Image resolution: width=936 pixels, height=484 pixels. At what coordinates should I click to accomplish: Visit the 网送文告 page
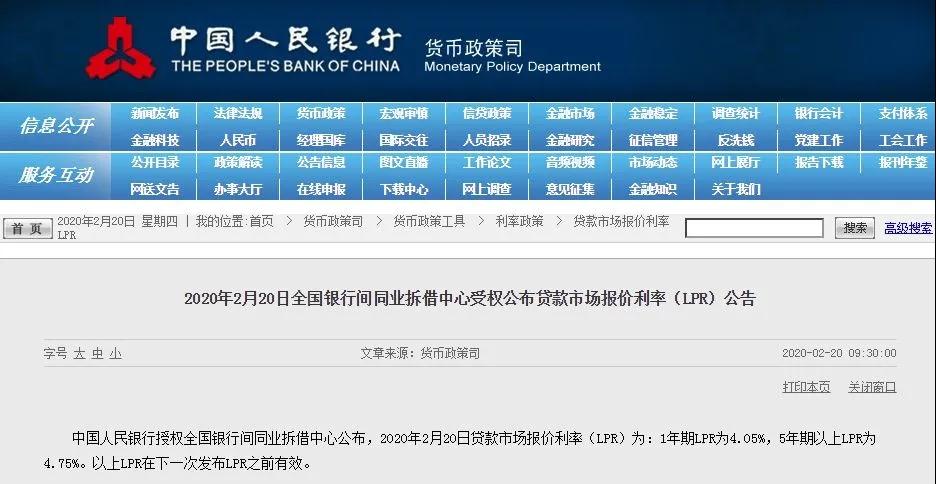coord(155,190)
